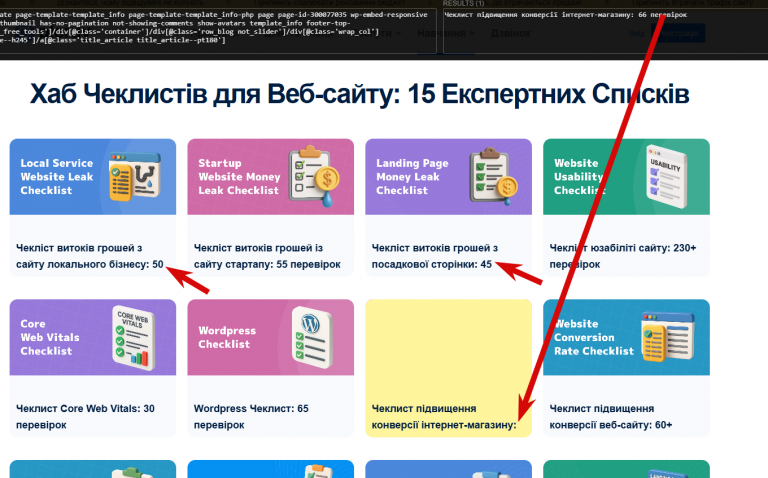Screen dimensions: 768x478
Task: Open the Local Service Website Leak Checklist thumbnail
Action: [93, 177]
